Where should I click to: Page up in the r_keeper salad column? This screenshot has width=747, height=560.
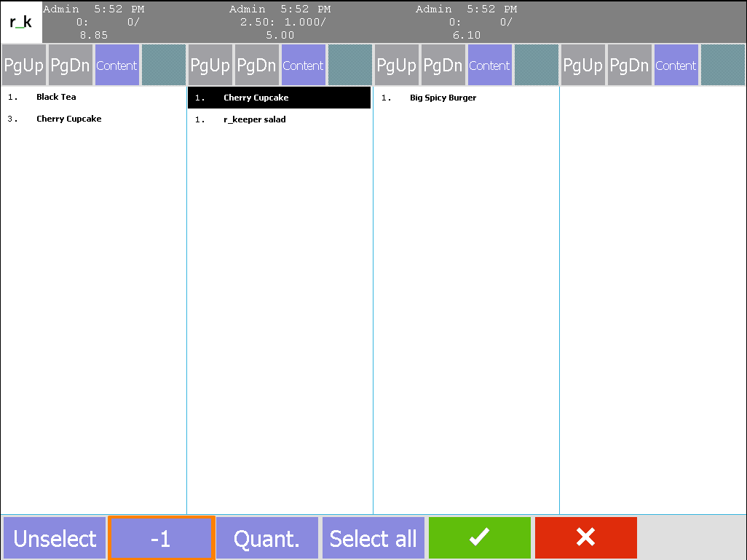click(210, 65)
